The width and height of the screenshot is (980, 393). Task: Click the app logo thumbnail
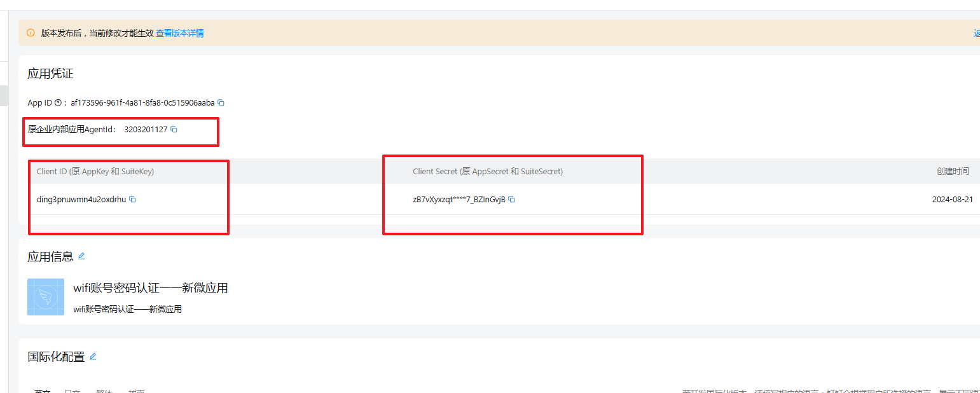pyautogui.click(x=46, y=297)
